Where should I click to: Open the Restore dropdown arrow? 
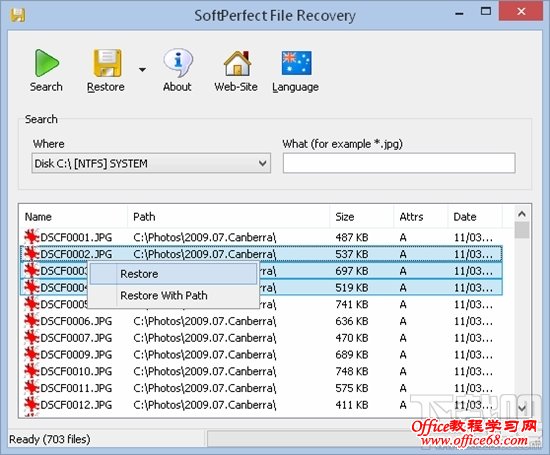142,69
